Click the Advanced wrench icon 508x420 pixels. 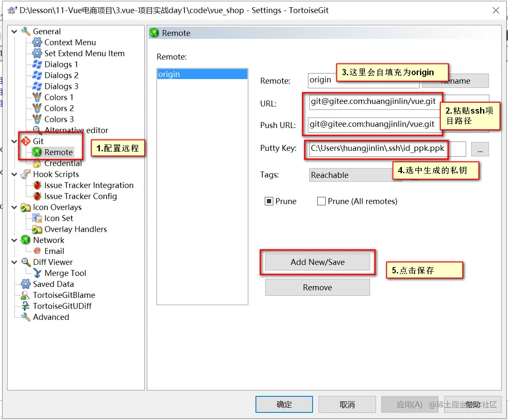(x=26, y=317)
